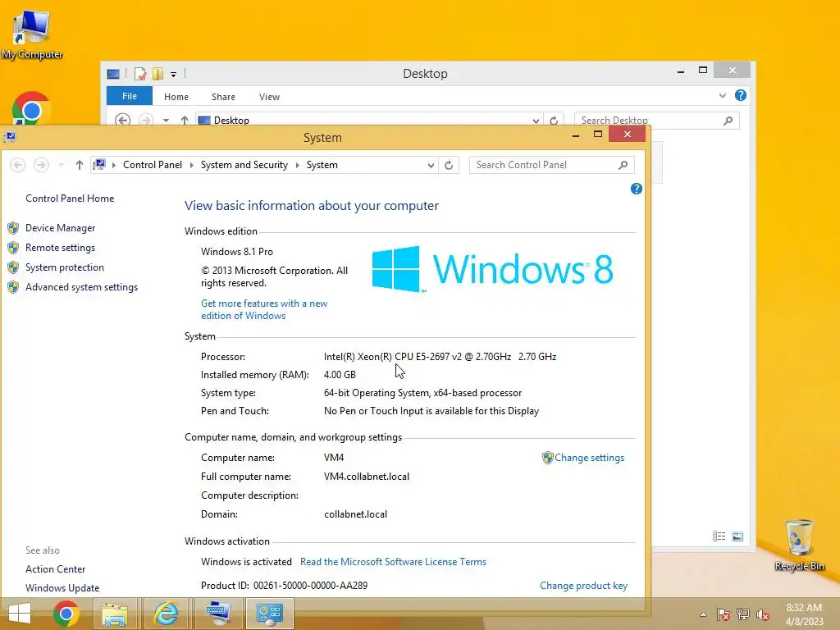This screenshot has height=630, width=840.
Task: Click Forward arrow in System window
Action: click(41, 165)
